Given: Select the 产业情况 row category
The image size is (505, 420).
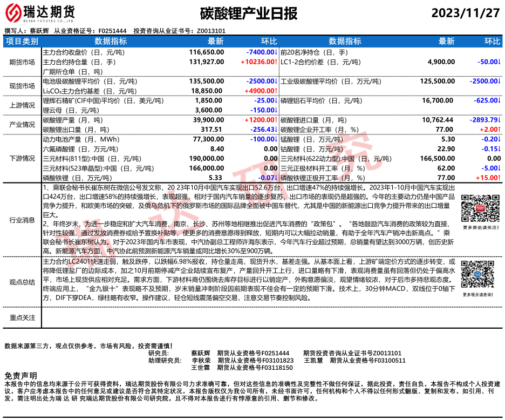Looking at the screenshot, I should (22, 124).
